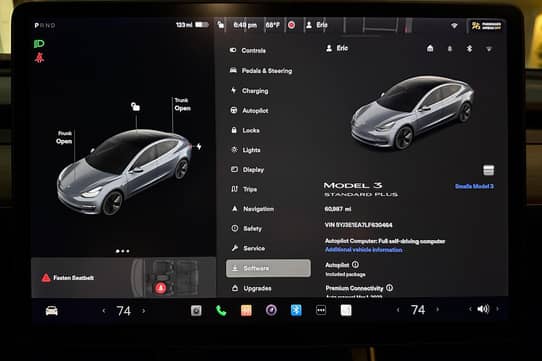Viewport: 542px width, 361px height.
Task: Open the Safety settings
Action: pos(246,228)
